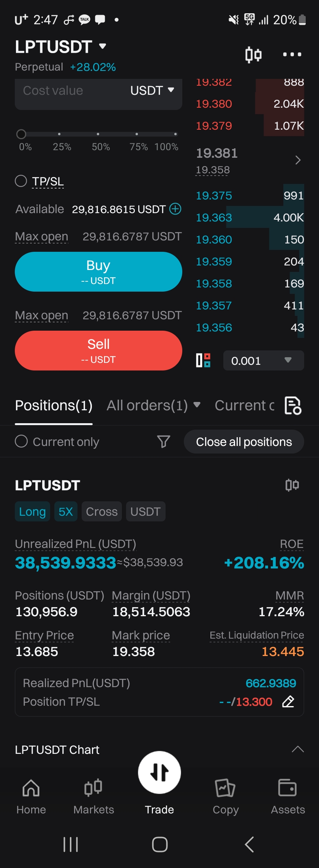The height and width of the screenshot is (868, 319).
Task: Edit Position TP/SL with pencil icon
Action: 288,702
